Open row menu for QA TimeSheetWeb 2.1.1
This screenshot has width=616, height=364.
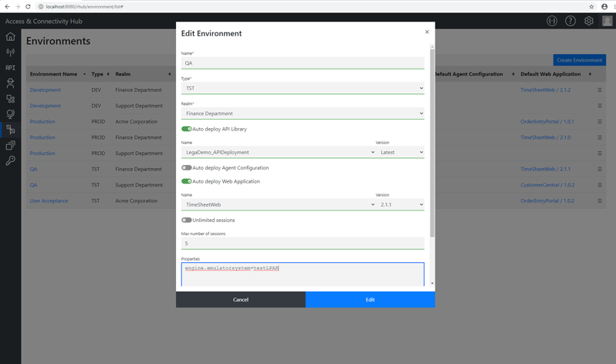[600, 169]
